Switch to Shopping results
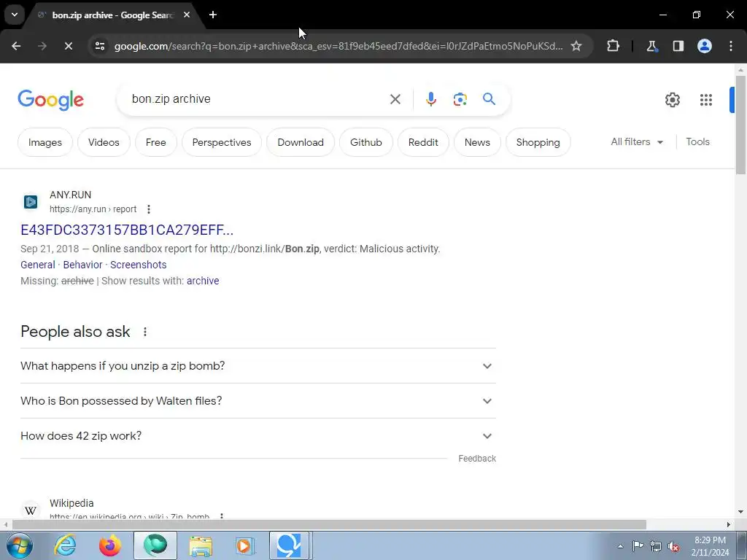This screenshot has height=560, width=747. point(538,142)
